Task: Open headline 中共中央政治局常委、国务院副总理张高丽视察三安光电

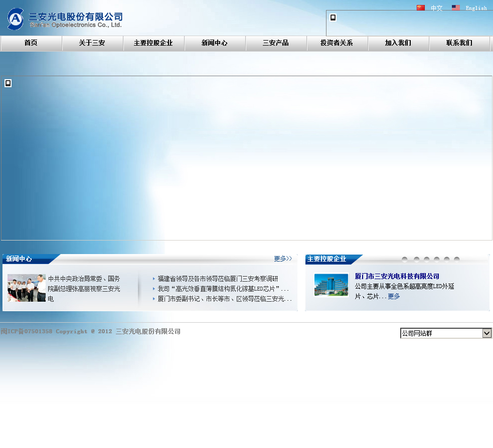Action: click(84, 289)
